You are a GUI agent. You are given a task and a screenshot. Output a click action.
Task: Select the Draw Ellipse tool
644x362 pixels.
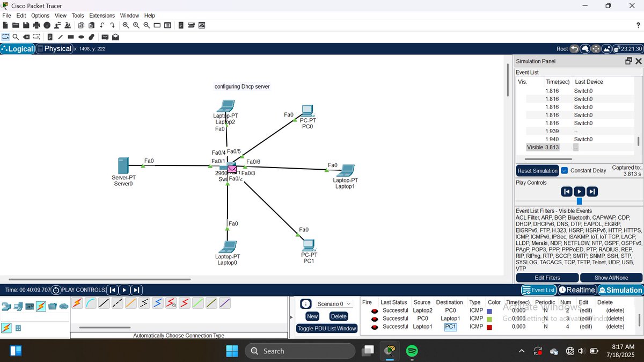[81, 37]
